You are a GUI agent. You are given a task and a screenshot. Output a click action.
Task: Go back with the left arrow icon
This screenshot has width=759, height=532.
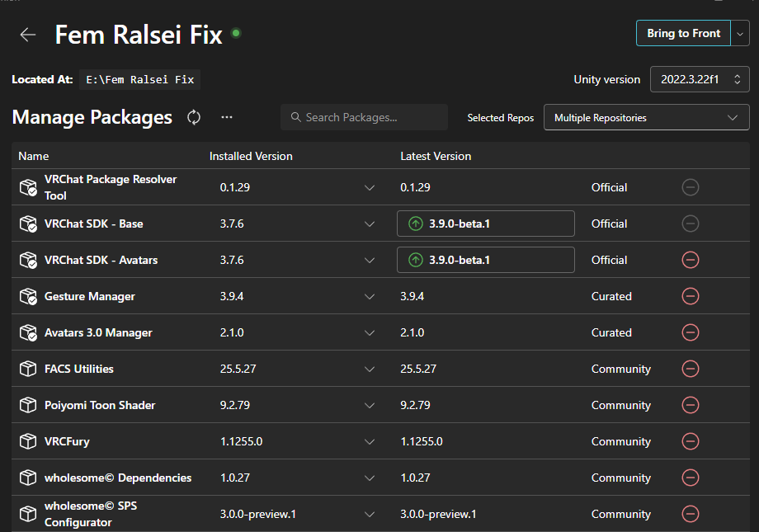(28, 35)
